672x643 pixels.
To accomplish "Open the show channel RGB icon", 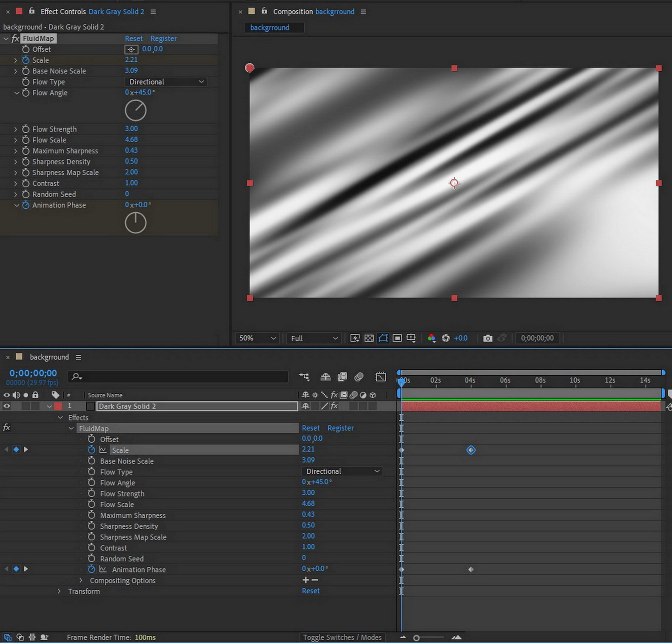I will tap(431, 338).
